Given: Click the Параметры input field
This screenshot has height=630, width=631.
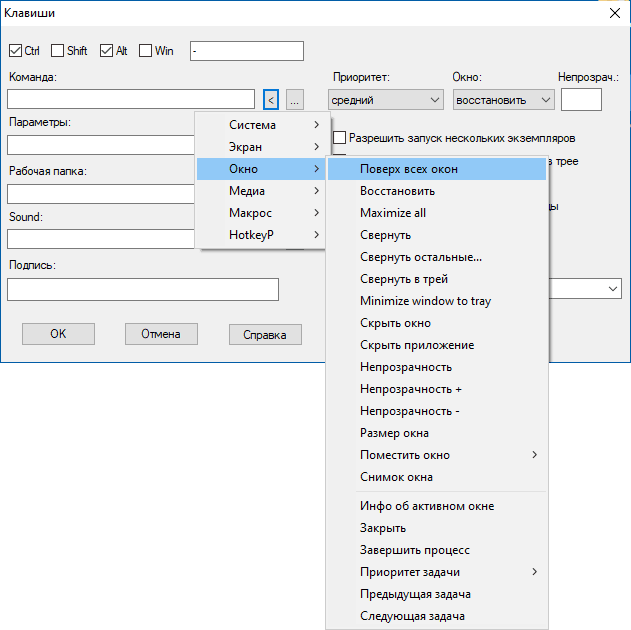Looking at the screenshot, I should click(x=101, y=145).
